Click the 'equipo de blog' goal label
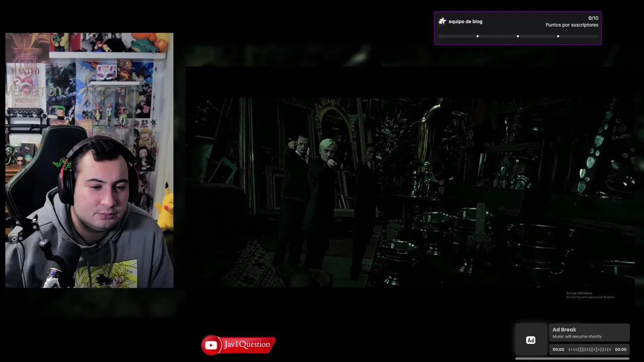Screen dimensions: 644x362 click(x=465, y=22)
